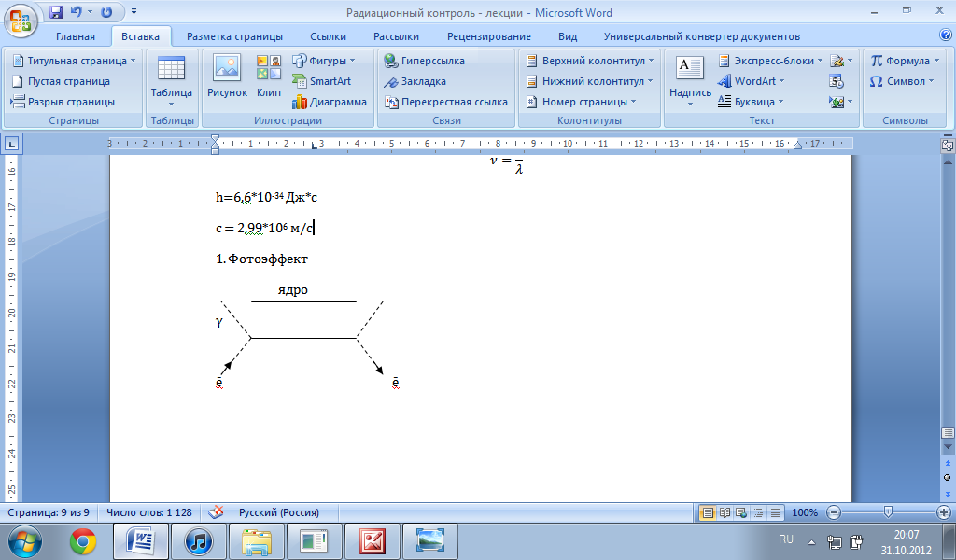Open Буквица drop cap menu
The height and width of the screenshot is (560, 956).
click(x=751, y=102)
